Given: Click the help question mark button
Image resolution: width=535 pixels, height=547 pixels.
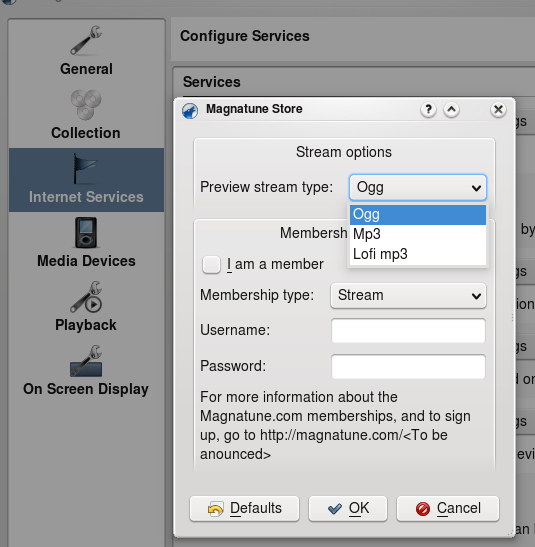Looking at the screenshot, I should (x=428, y=110).
